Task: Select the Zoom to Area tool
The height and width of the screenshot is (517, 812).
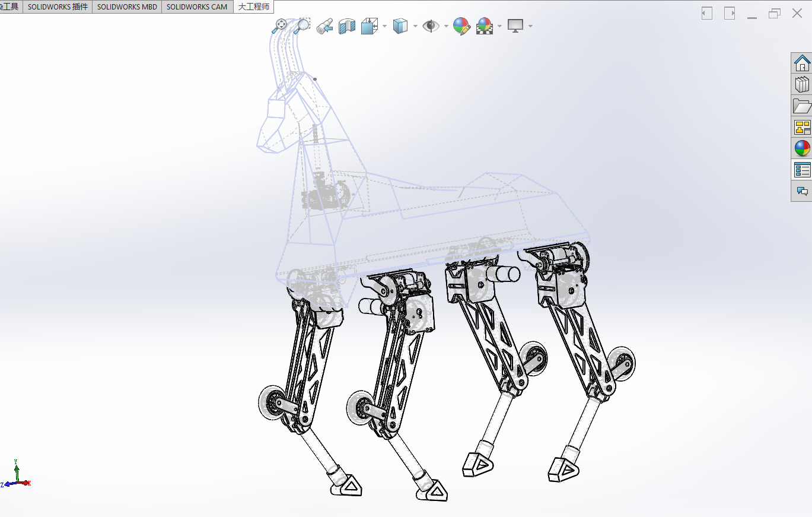Action: tap(302, 26)
